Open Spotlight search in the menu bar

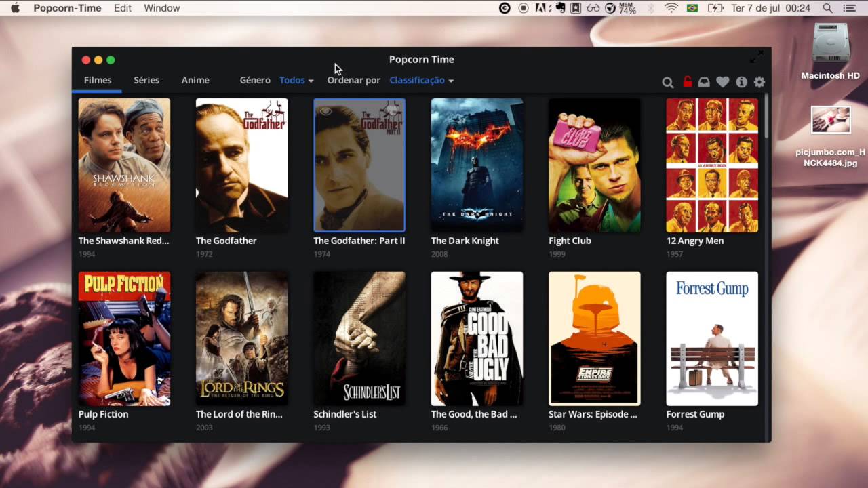click(x=827, y=8)
